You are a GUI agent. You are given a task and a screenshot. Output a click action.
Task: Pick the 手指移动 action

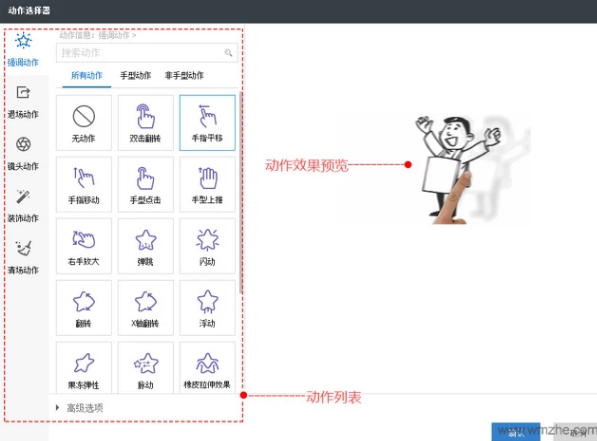84,184
